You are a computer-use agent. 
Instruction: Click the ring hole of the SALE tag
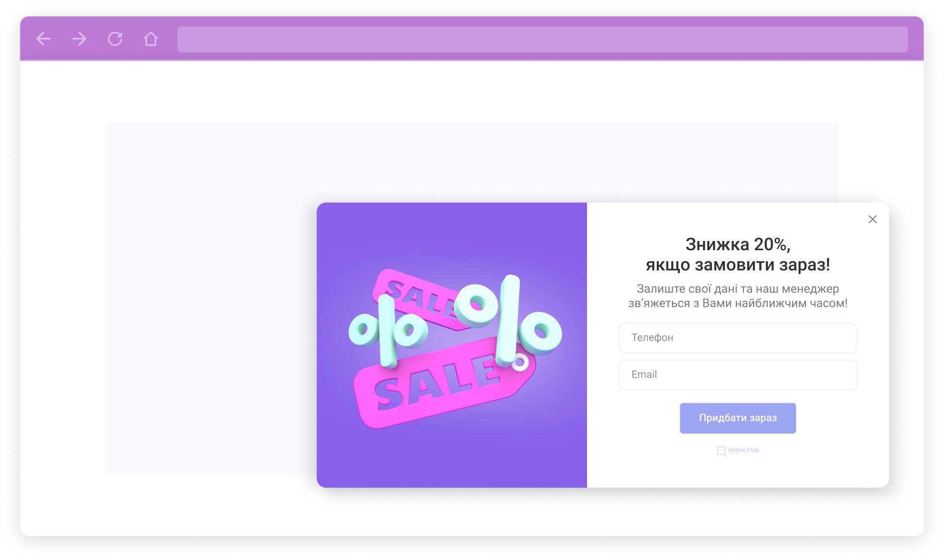pyautogui.click(x=519, y=363)
